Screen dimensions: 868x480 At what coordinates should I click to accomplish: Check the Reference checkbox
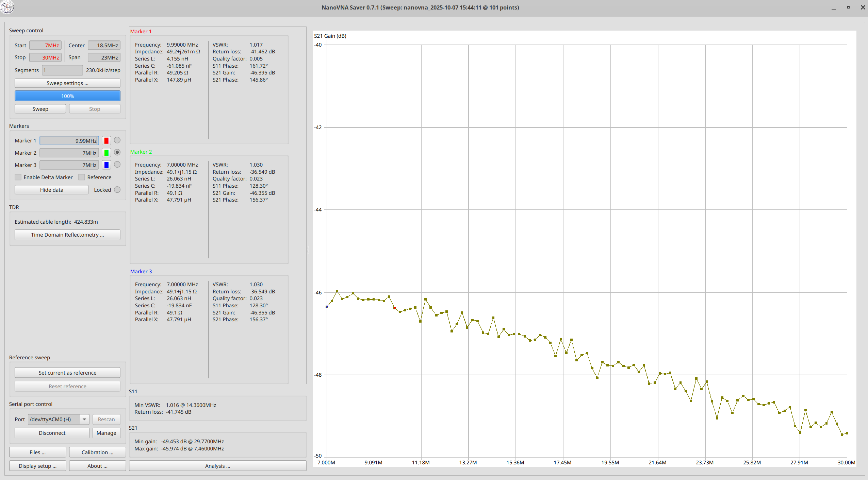pos(82,177)
